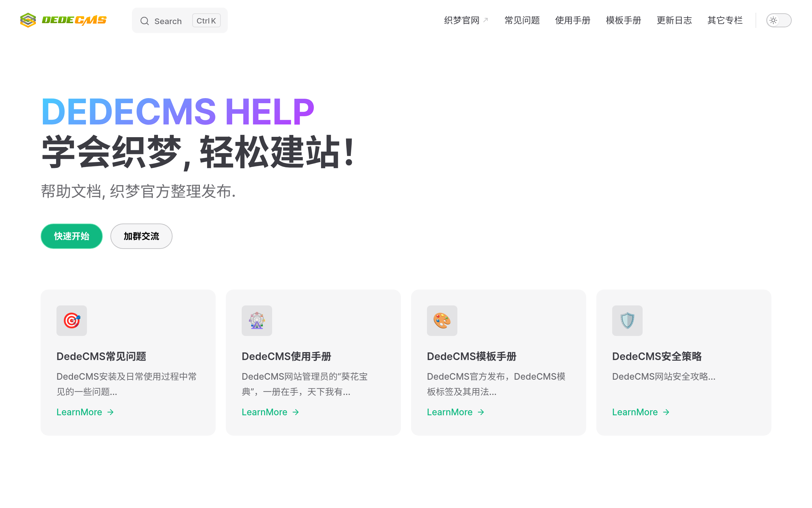812x508 pixels.
Task: Select 更新日志 in the top menu
Action: pyautogui.click(x=674, y=21)
